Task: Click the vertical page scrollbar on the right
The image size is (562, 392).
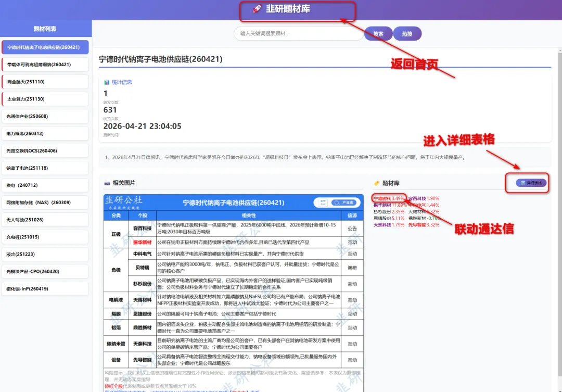Action: (559, 215)
